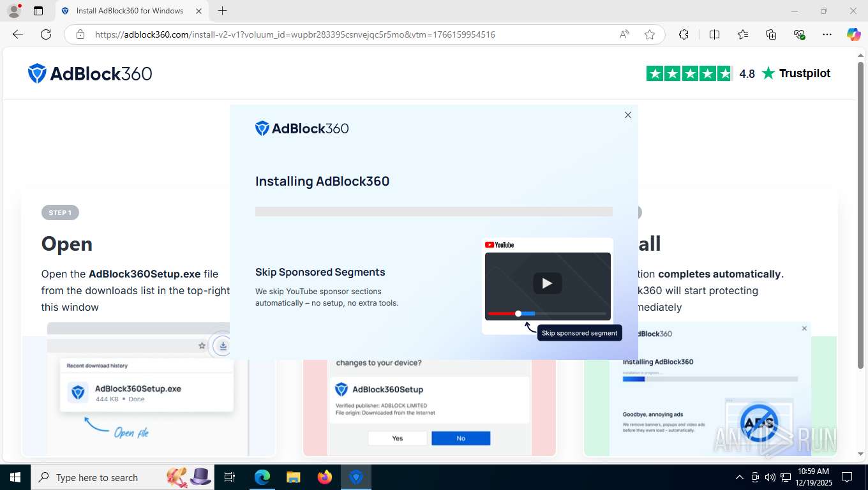Open the Windows Start menu

pyautogui.click(x=15, y=477)
